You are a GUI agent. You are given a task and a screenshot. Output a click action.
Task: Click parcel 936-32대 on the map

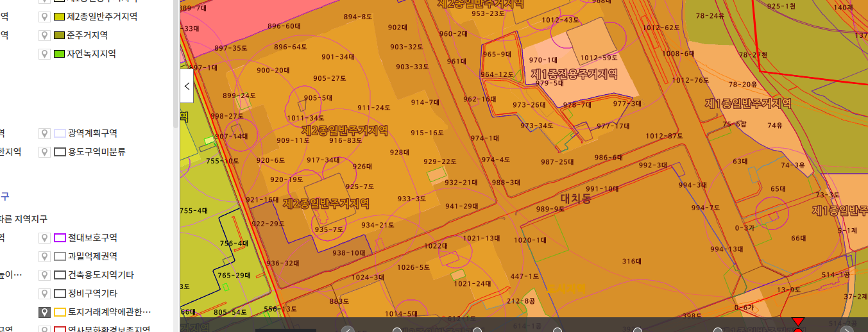pyautogui.click(x=283, y=263)
